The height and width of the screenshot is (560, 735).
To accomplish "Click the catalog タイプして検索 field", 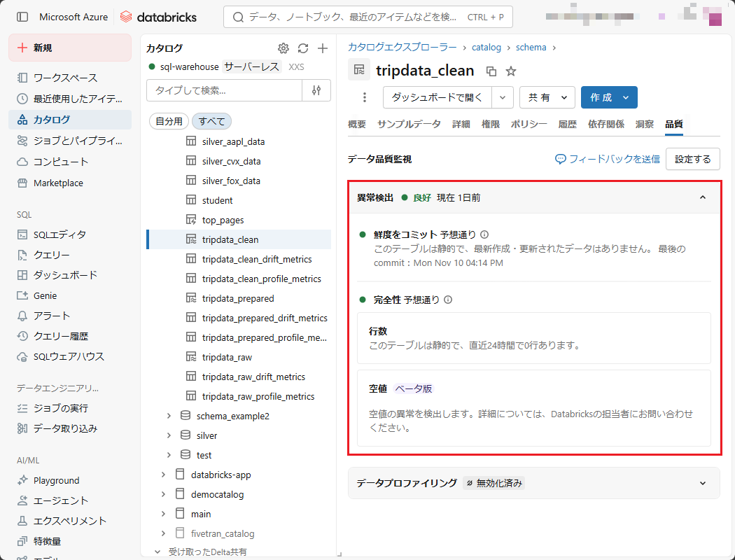I will (224, 90).
